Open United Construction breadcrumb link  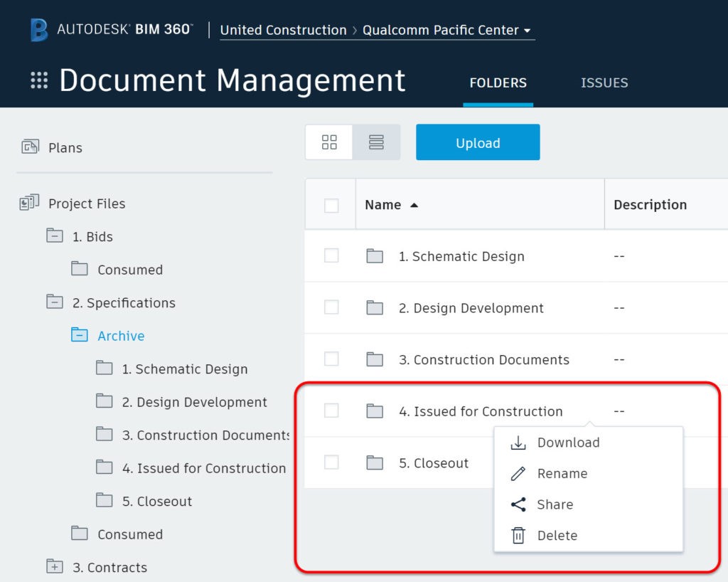click(x=283, y=30)
